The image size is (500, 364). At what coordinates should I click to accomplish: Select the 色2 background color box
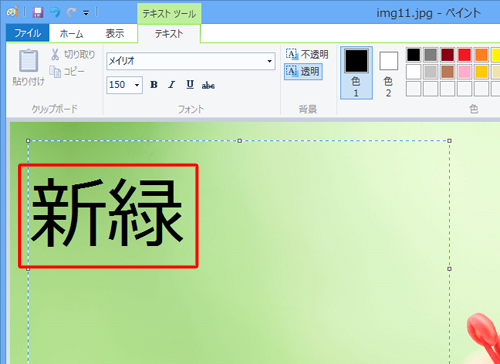coord(388,73)
